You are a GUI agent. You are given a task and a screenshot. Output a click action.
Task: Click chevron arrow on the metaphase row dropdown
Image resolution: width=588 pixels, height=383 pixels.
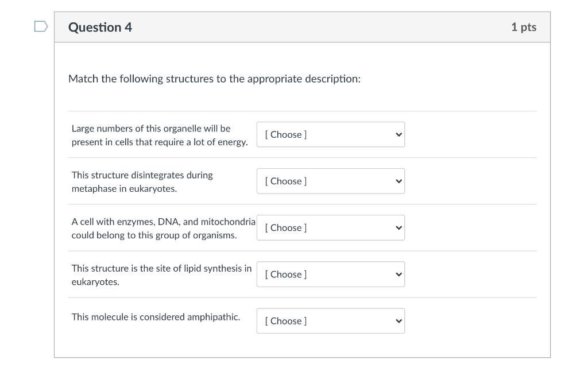coord(399,181)
